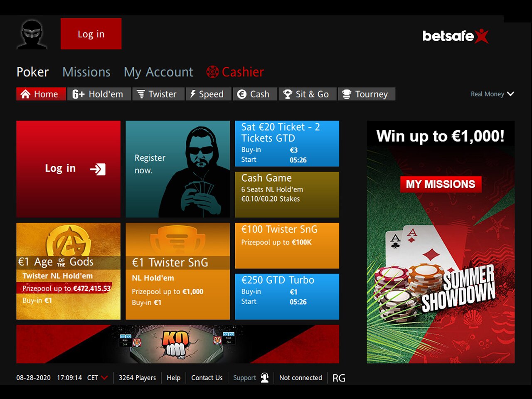Click the top Log in button

click(x=91, y=34)
